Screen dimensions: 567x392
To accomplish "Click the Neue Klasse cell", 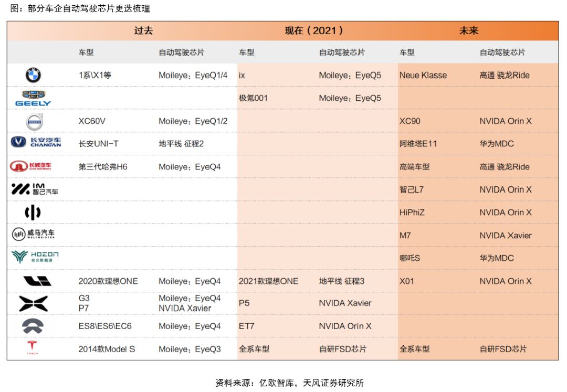I will tap(423, 76).
